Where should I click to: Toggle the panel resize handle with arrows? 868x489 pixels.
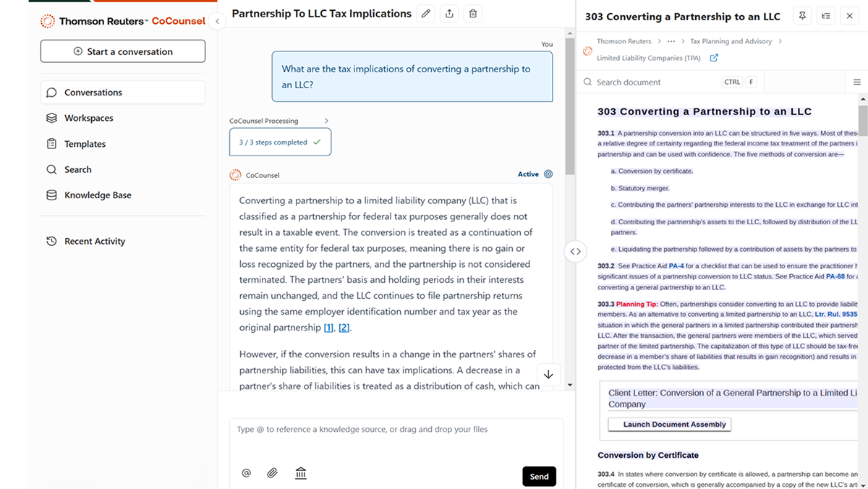[x=575, y=252]
